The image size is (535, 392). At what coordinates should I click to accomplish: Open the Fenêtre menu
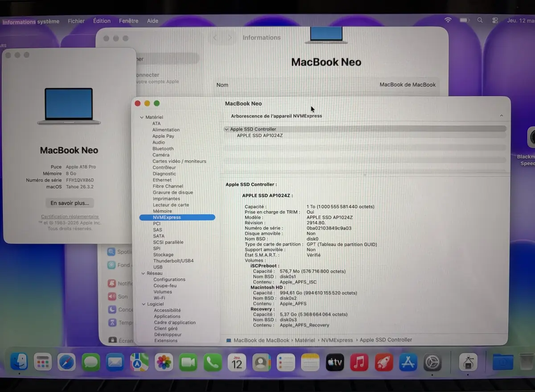pos(128,21)
